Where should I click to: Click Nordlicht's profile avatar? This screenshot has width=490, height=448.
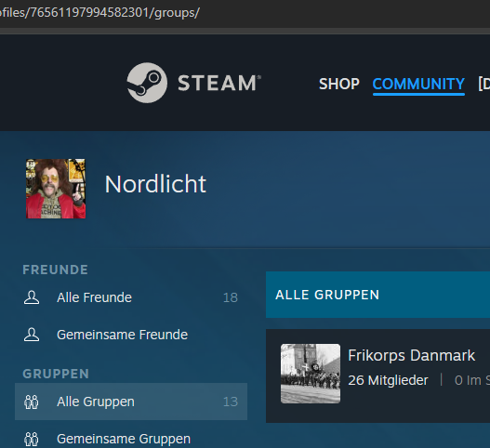(56, 189)
